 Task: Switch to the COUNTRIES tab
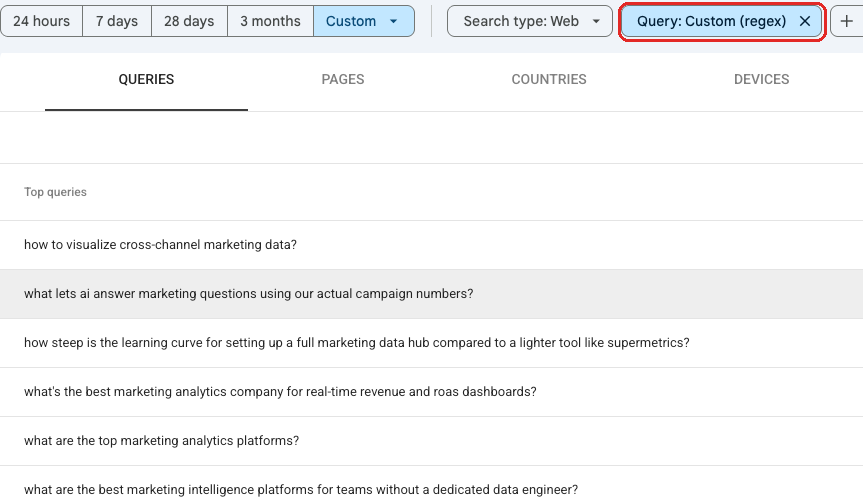(x=549, y=80)
